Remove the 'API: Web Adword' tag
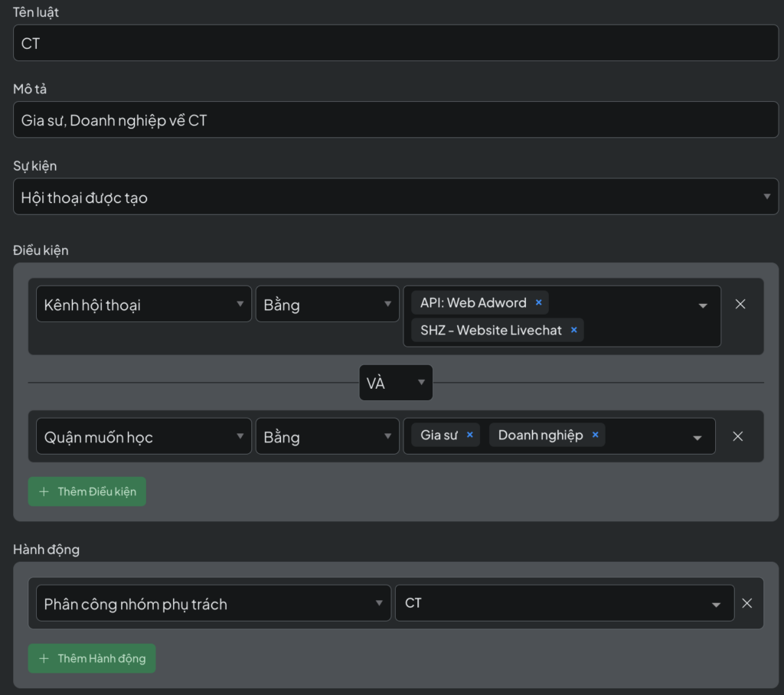 pos(538,303)
